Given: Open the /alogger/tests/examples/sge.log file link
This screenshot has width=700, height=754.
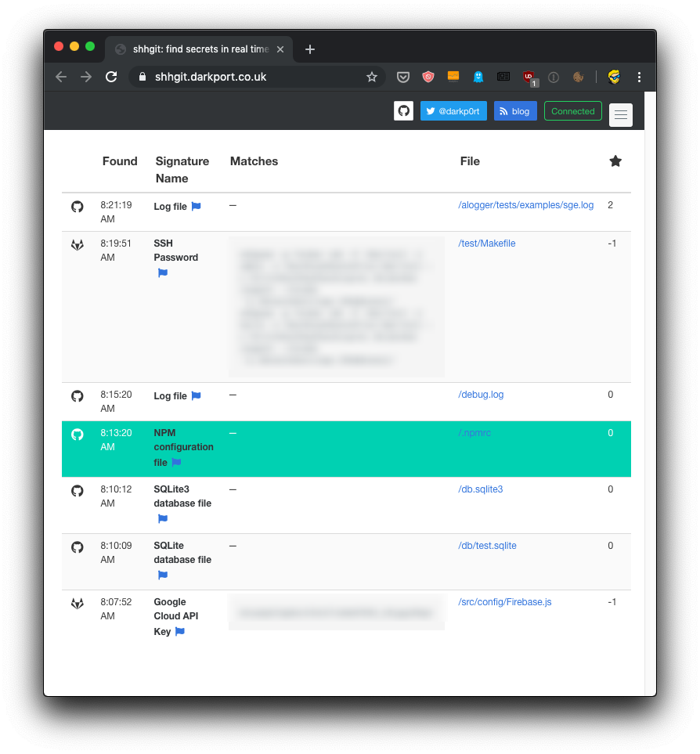Looking at the screenshot, I should coord(526,205).
